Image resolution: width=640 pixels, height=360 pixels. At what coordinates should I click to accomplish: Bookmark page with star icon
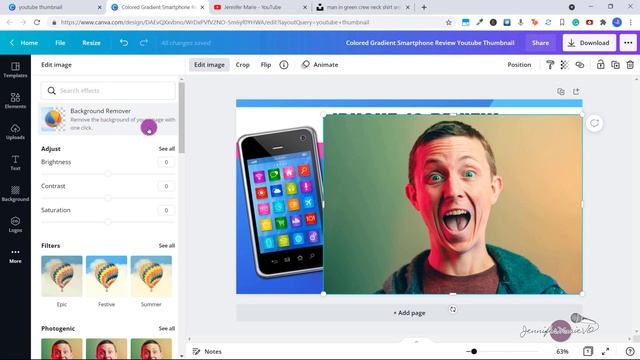click(449, 22)
